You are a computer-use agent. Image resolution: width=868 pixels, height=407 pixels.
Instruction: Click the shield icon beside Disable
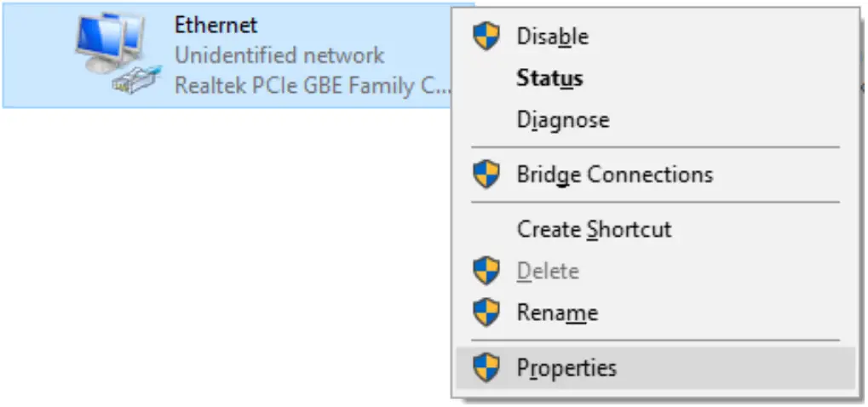(x=486, y=37)
